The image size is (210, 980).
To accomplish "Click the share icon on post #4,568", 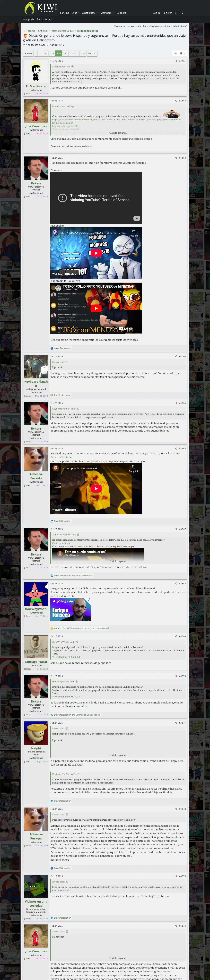I will 176,584.
